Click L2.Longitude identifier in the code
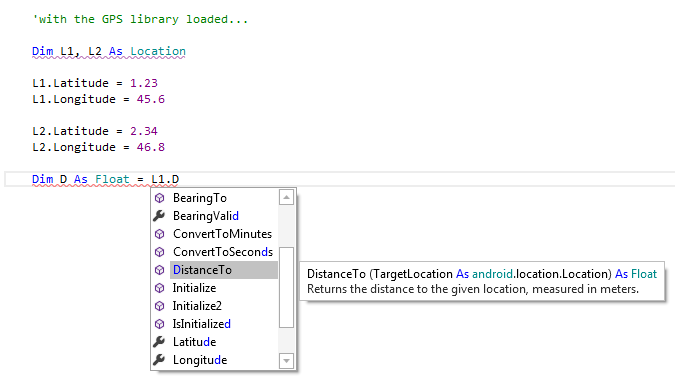 coord(74,147)
